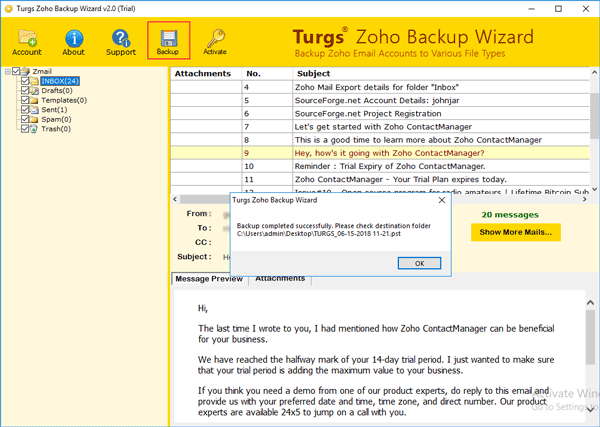Click the Sent folder icon

coord(34,110)
